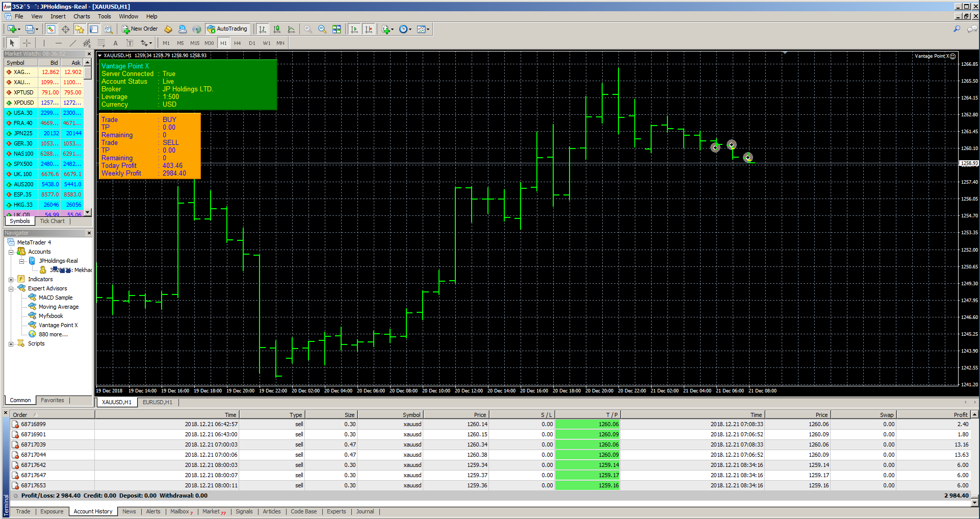Select Vantage Point X expert advisor

coord(58,325)
